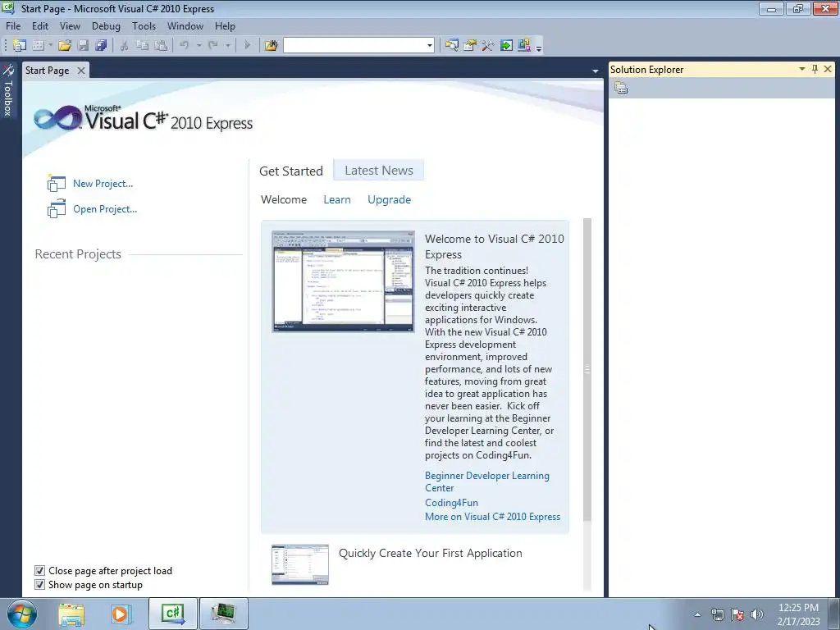Select the Welcome sub-tab

(284, 199)
